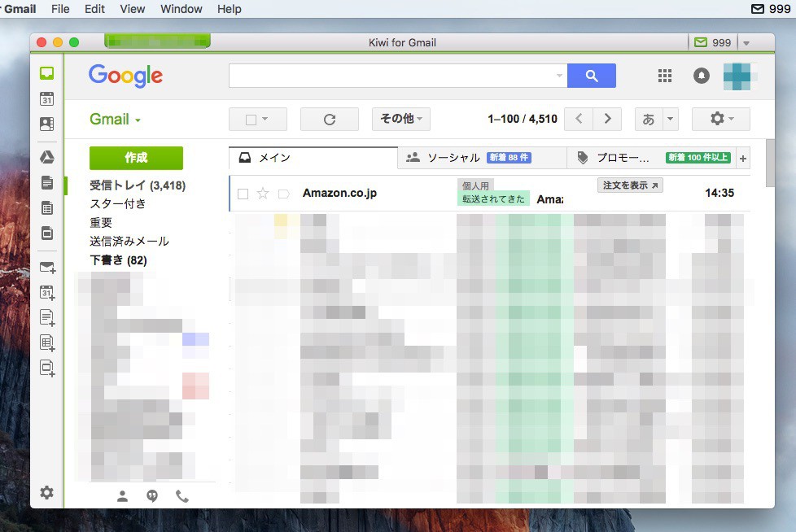Open the Help menu

pyautogui.click(x=230, y=9)
